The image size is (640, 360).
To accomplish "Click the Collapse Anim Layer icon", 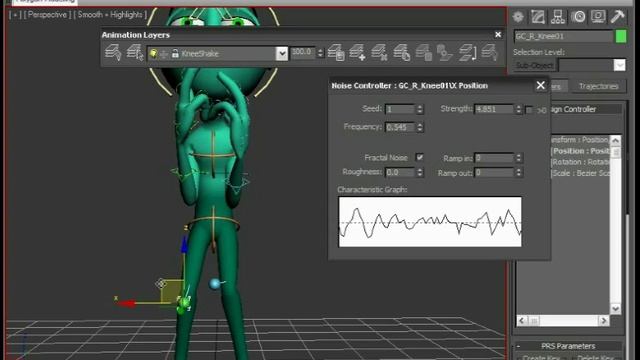I will 467,53.
